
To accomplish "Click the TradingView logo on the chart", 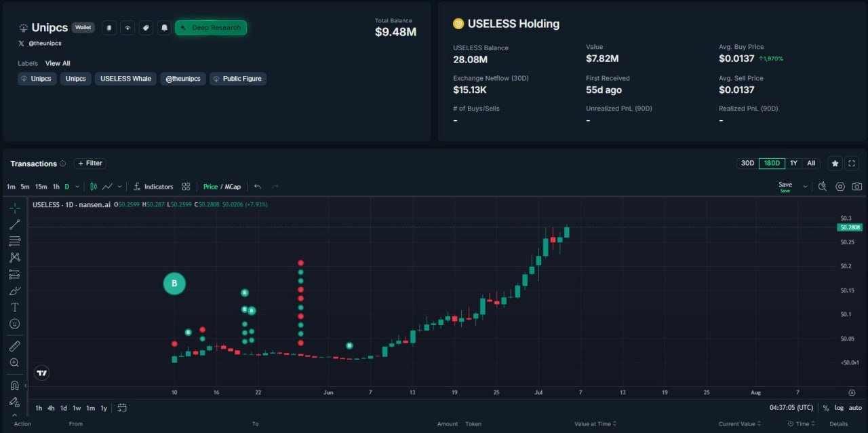I will [x=42, y=373].
